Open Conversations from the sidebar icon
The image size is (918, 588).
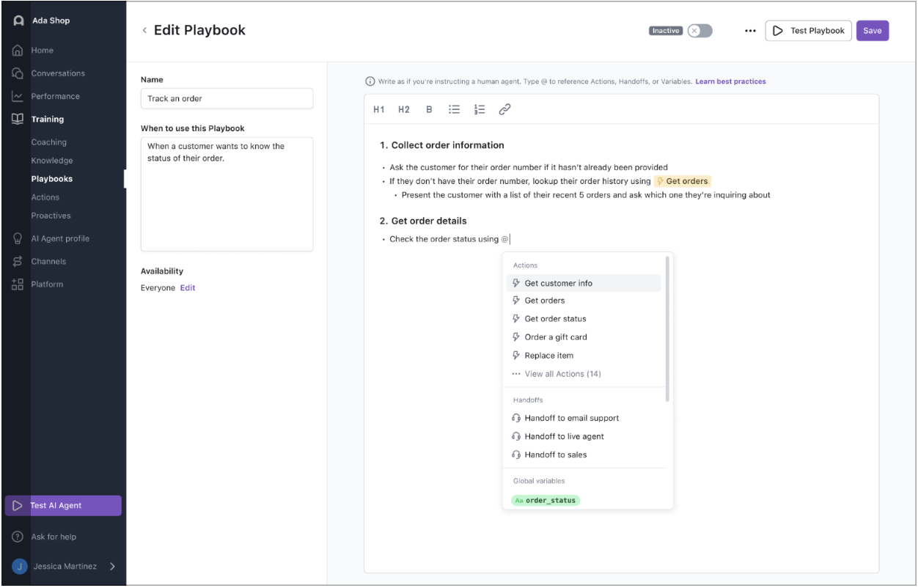pyautogui.click(x=17, y=73)
